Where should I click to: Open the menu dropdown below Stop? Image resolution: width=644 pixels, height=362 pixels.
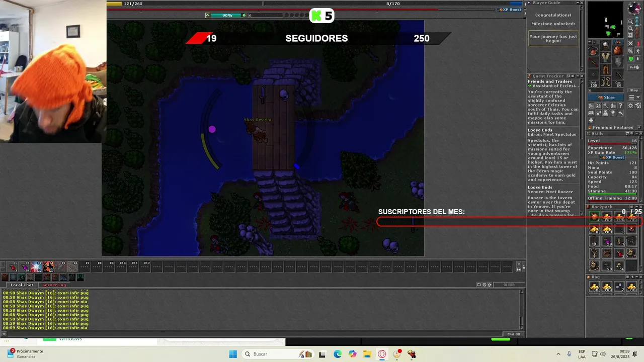(634, 97)
